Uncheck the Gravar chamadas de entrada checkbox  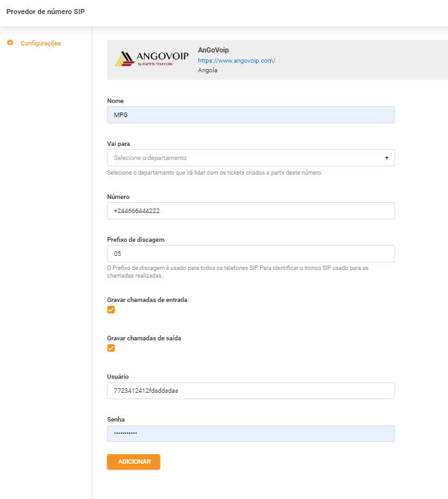click(111, 310)
